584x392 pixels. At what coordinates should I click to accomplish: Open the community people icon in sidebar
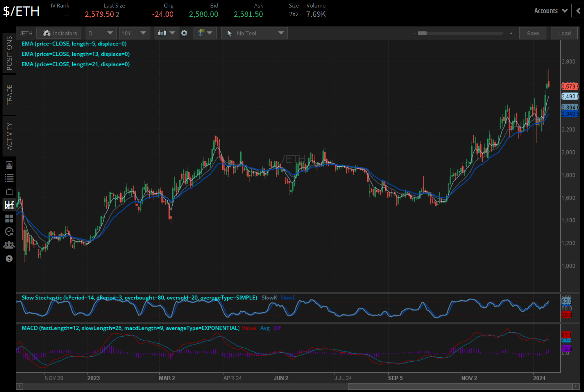(9, 245)
